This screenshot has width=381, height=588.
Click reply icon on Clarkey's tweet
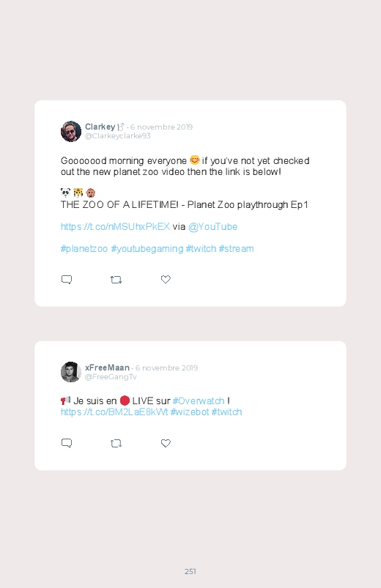[x=67, y=280]
